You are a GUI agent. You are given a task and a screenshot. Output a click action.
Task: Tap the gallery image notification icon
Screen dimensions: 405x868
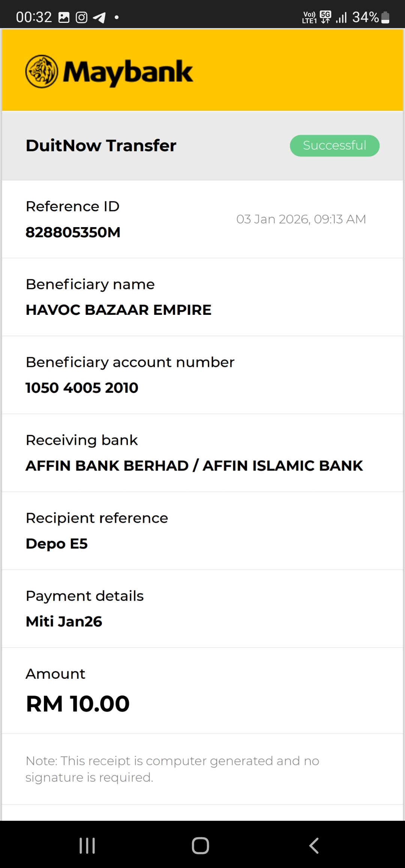[64, 17]
